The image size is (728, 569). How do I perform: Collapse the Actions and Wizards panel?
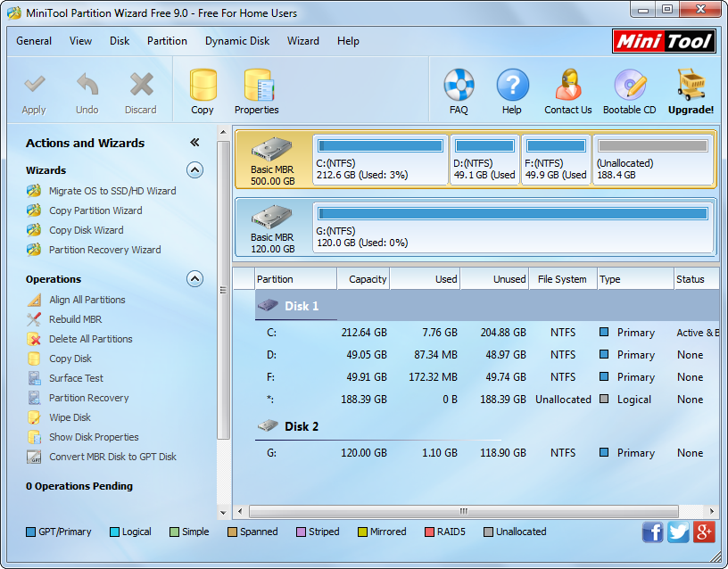[x=194, y=143]
